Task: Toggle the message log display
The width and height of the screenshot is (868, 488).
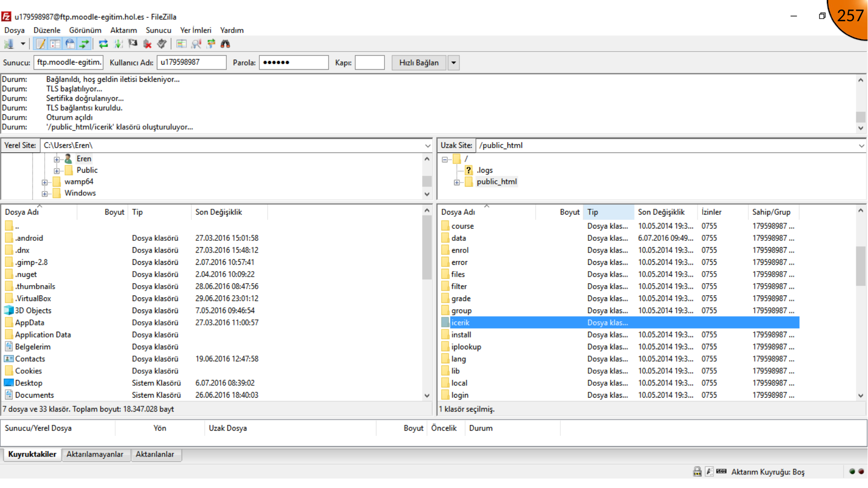Action: 41,44
